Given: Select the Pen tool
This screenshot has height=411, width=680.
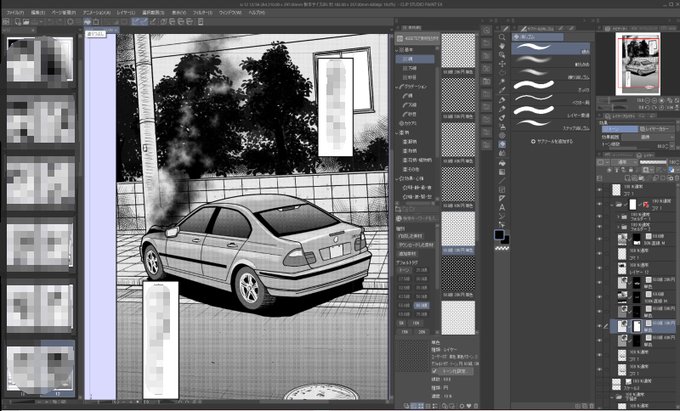Looking at the screenshot, I should [x=502, y=100].
